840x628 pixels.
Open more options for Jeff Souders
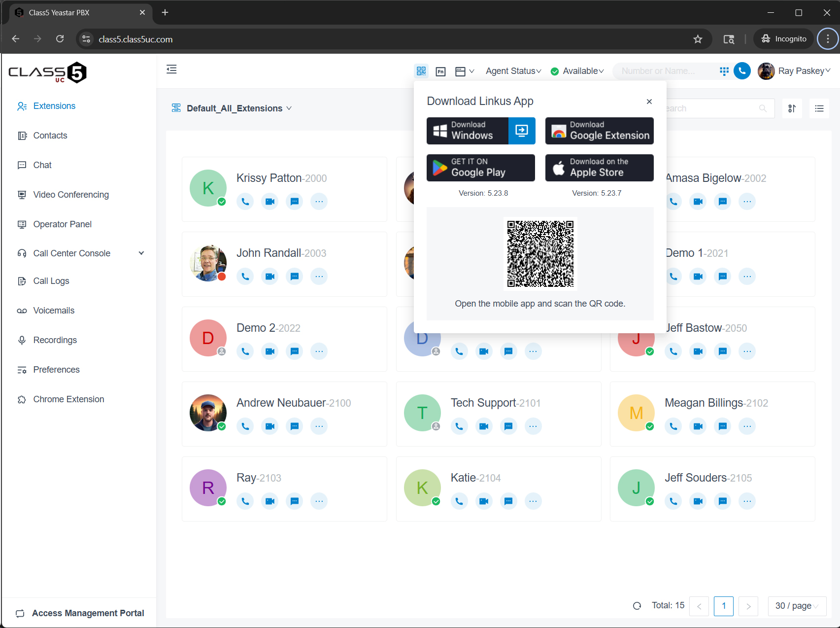pyautogui.click(x=747, y=501)
